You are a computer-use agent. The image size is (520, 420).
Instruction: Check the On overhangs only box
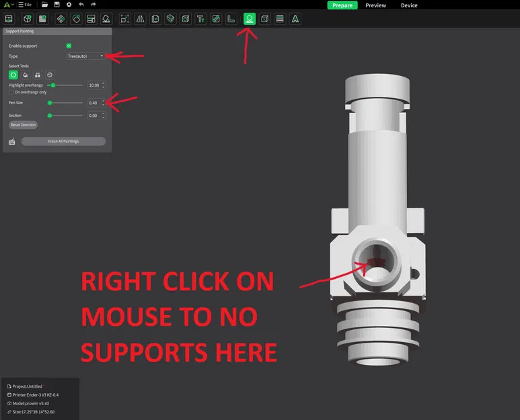11,92
